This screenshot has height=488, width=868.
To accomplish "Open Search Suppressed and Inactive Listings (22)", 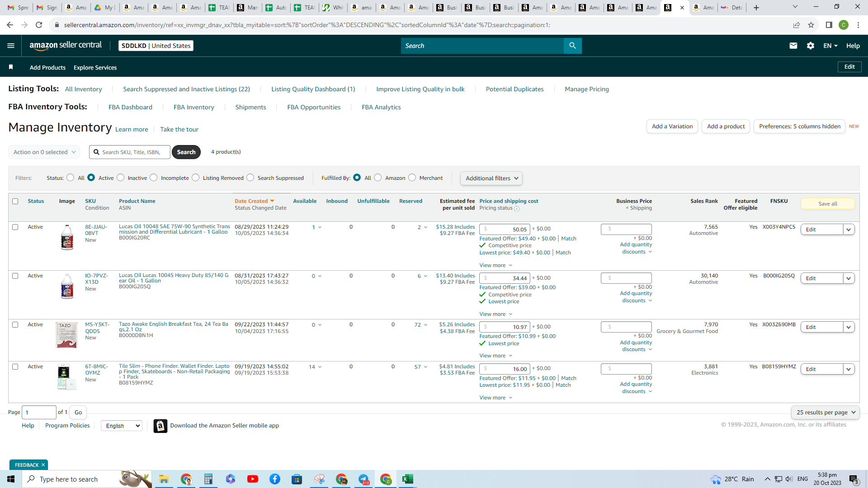I will 187,89.
